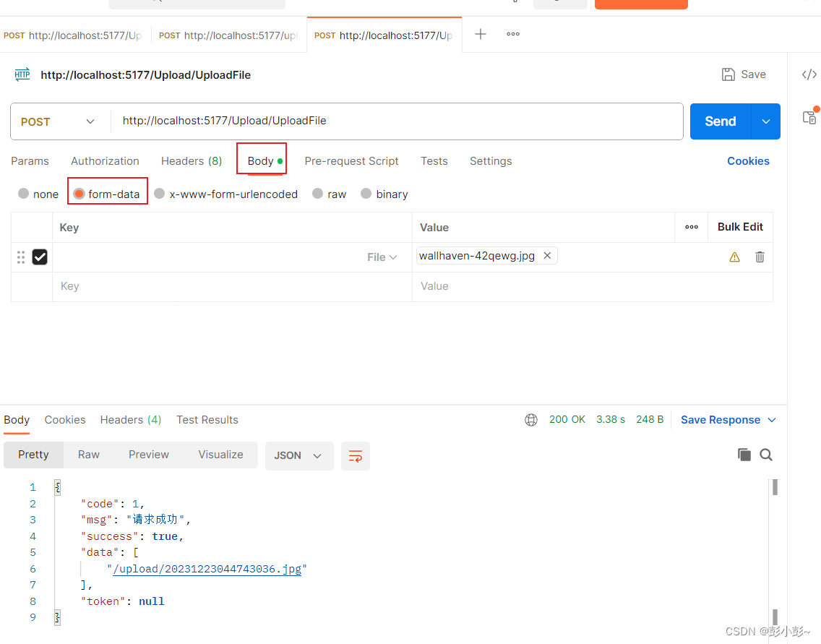Open the Test Results tab
Screen dimensions: 821x644
point(207,420)
